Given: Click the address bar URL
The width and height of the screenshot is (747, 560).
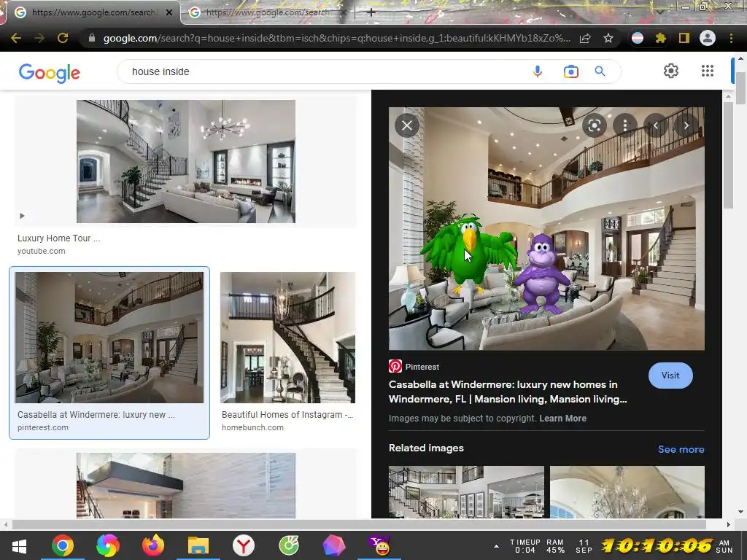Looking at the screenshot, I should coord(336,38).
